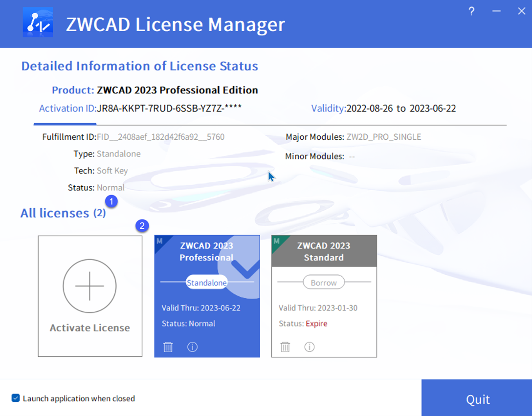Toggle Launch application when closed checkbox
532x416 pixels.
point(16,398)
